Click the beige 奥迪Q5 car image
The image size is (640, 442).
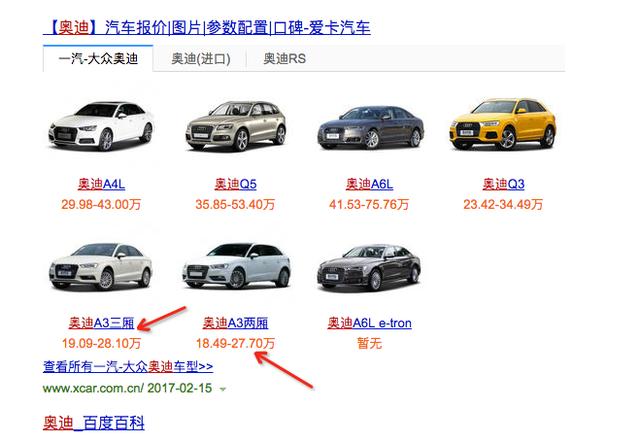click(x=236, y=126)
